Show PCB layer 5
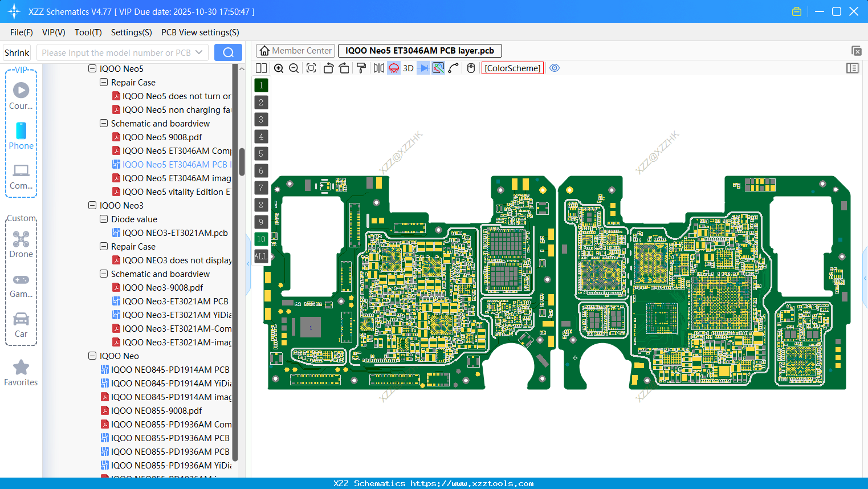This screenshot has width=868, height=489. [x=261, y=154]
